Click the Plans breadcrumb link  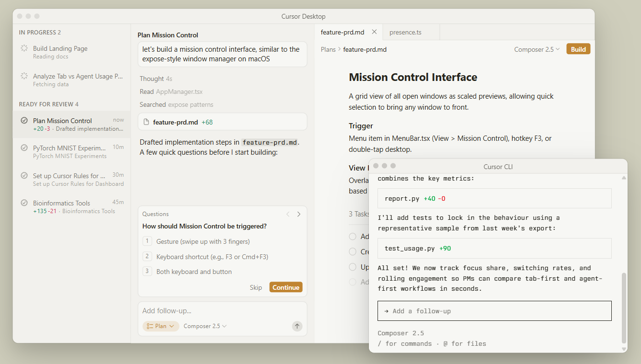tap(328, 49)
